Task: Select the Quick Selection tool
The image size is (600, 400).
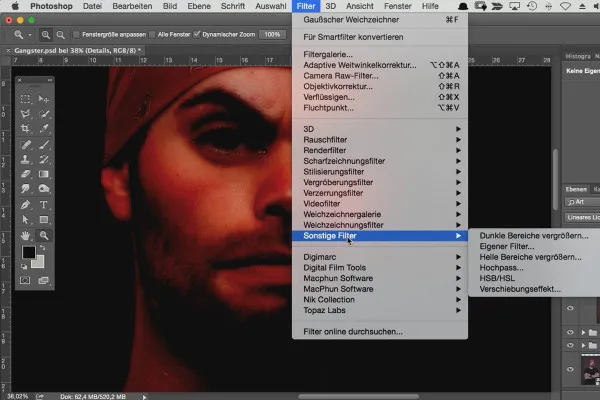Action: click(x=44, y=114)
